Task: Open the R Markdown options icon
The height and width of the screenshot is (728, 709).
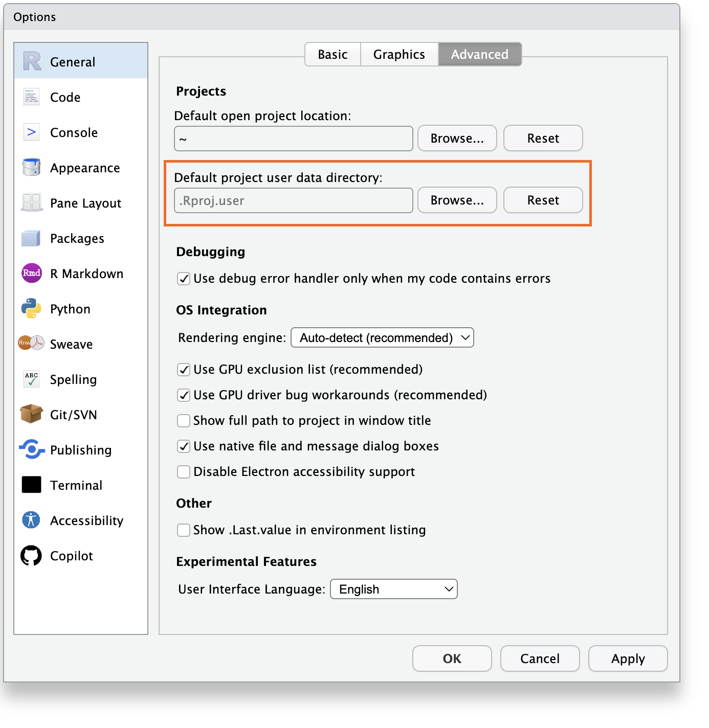Action: pos(31,274)
